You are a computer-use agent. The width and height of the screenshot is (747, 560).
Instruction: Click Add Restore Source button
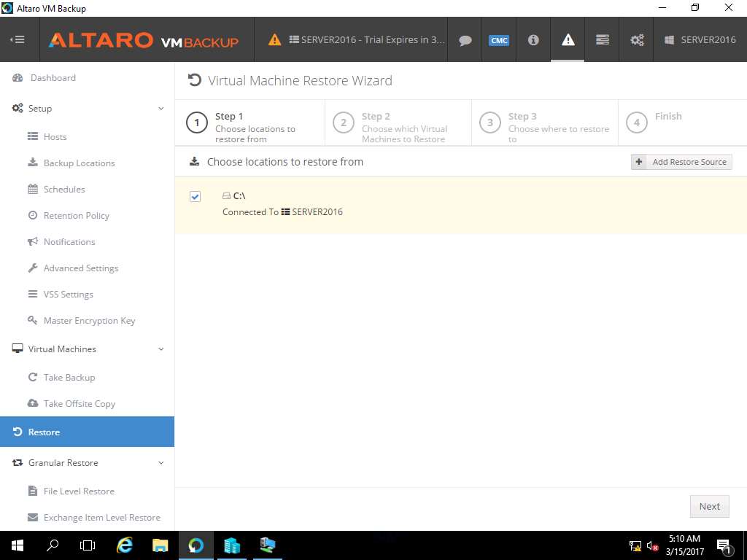click(681, 162)
